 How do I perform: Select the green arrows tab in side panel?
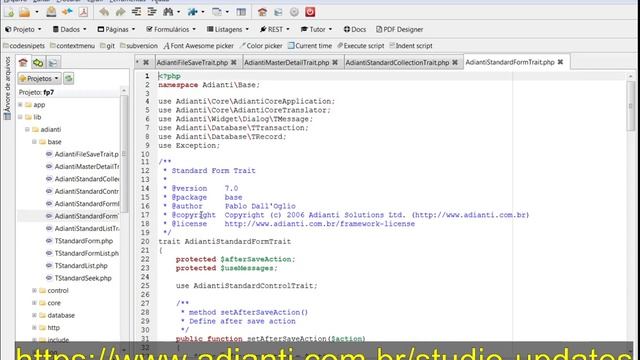[x=38, y=62]
